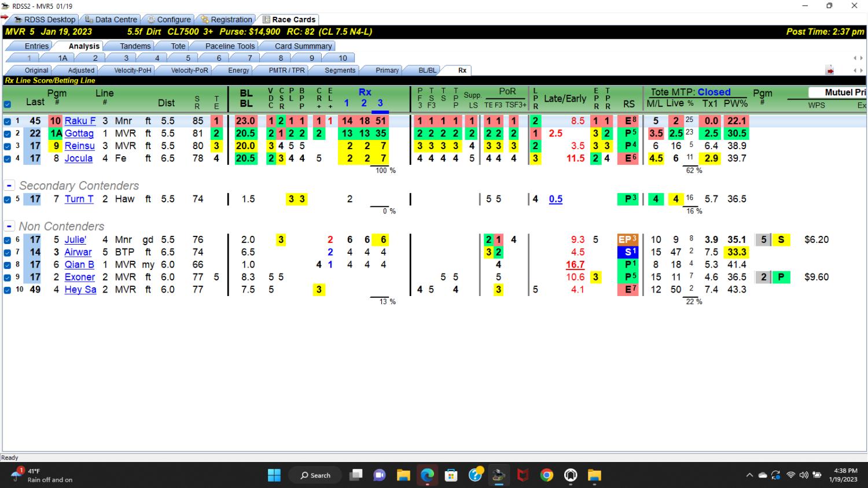Open the Reinsu horse link
The image size is (868, 488).
point(79,146)
